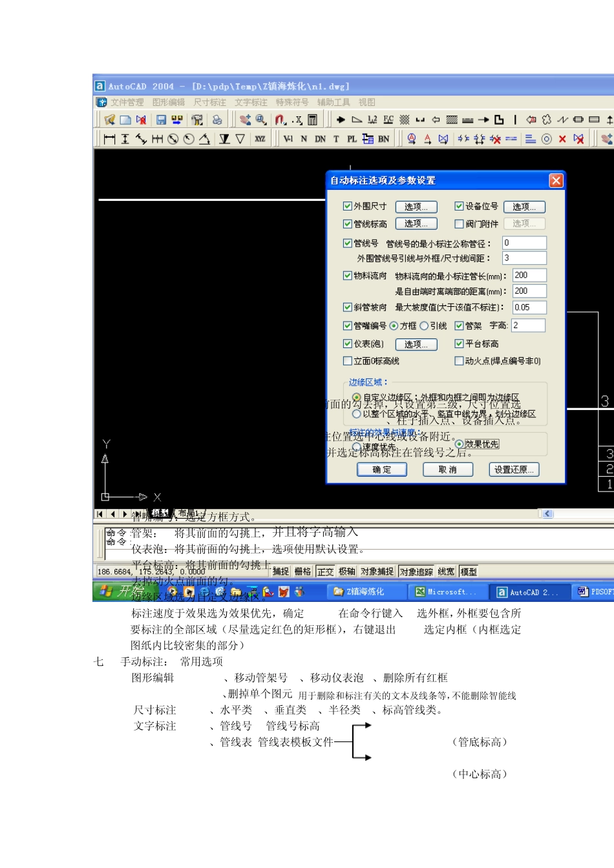Image resolution: width=614 pixels, height=868 pixels.
Task: Close the 自动标注选项及参数设置 dialog
Action: click(x=556, y=181)
